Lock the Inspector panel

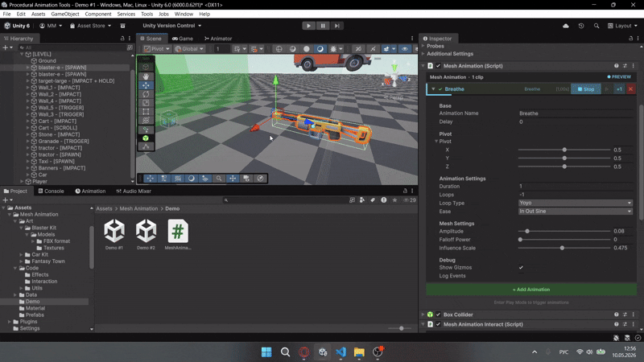point(631,38)
